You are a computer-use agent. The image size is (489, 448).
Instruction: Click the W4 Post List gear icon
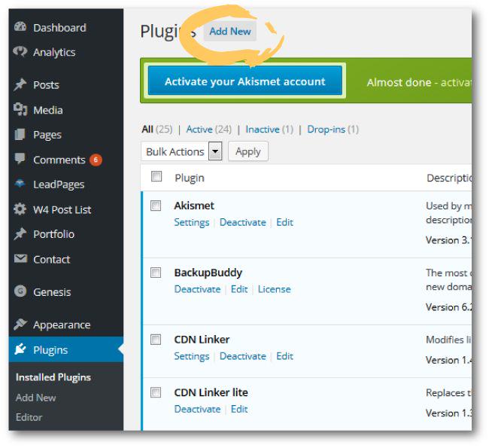[x=20, y=209]
